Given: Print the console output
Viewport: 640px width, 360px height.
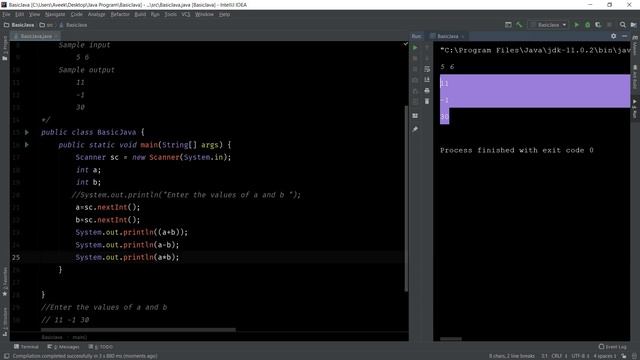Looking at the screenshot, I should point(427,90).
